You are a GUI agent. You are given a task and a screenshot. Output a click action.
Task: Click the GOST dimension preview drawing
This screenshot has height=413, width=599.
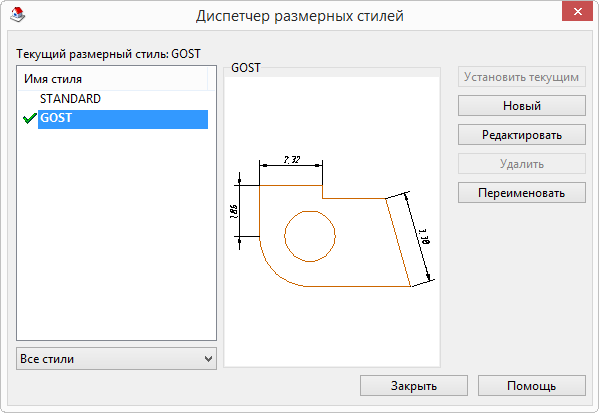(x=332, y=222)
